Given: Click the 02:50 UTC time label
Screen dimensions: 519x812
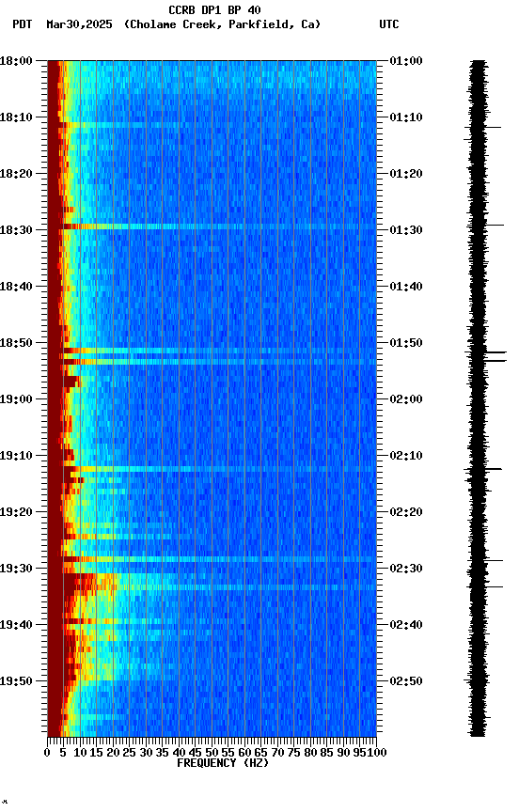Looking at the screenshot, I should (x=406, y=681).
